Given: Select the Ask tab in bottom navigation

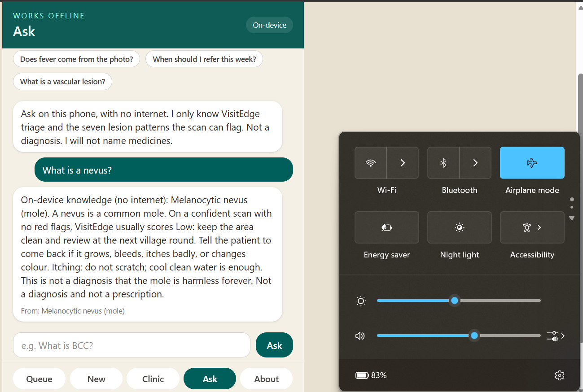Looking at the screenshot, I should coord(210,379).
